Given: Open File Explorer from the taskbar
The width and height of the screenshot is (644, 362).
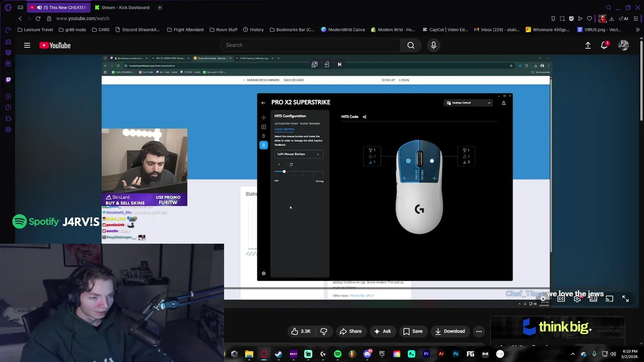Looking at the screenshot, I should [x=249, y=354].
